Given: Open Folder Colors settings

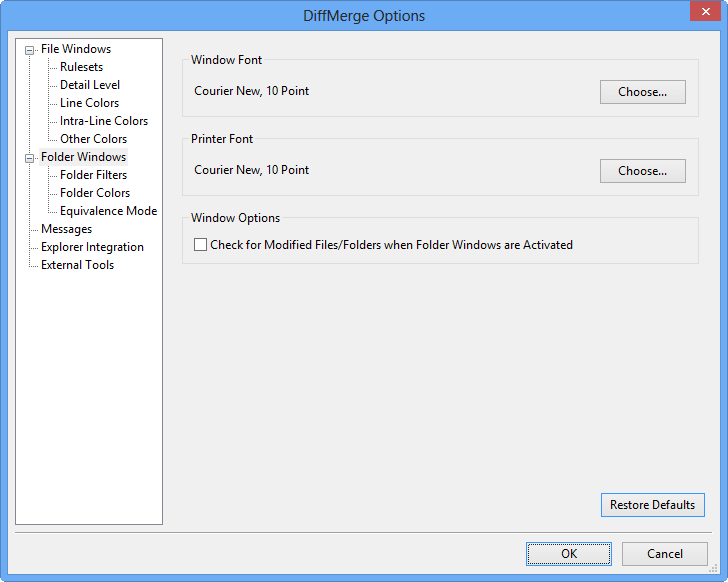Looking at the screenshot, I should (94, 193).
